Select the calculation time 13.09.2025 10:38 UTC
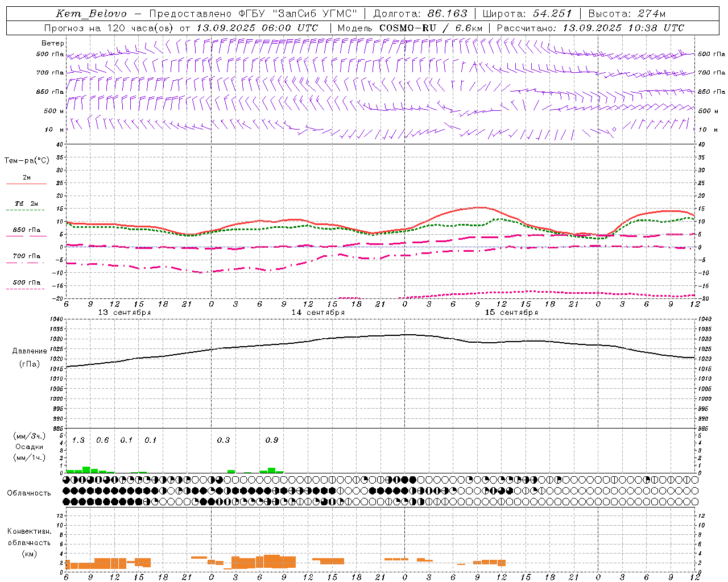The height and width of the screenshot is (582, 728). (x=623, y=28)
